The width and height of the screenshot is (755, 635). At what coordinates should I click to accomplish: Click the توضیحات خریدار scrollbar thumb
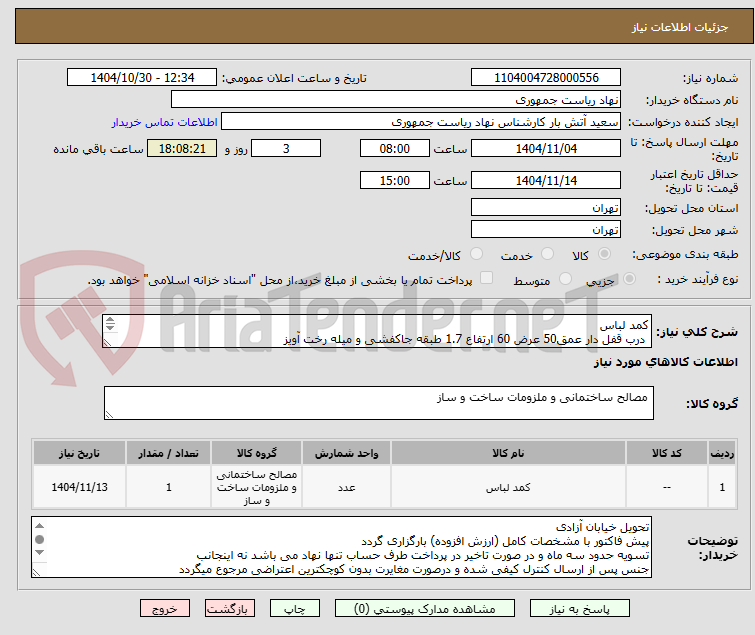point(39,539)
